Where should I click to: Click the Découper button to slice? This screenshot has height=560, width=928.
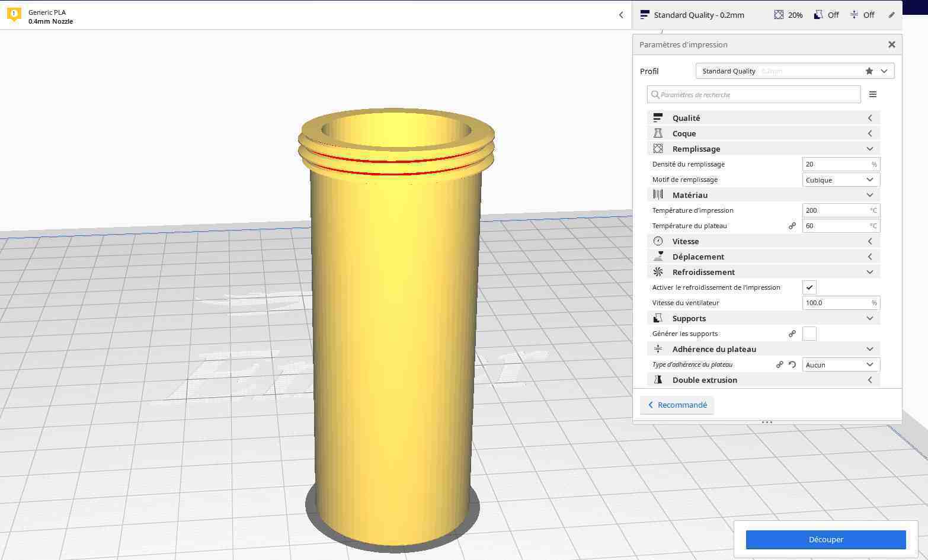click(825, 539)
